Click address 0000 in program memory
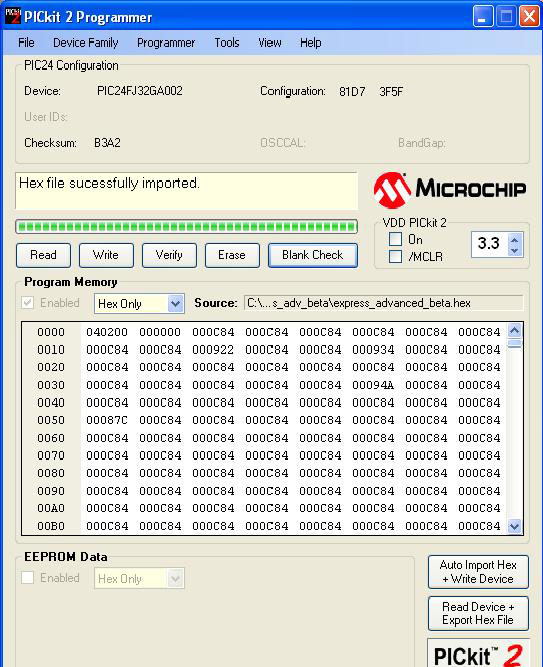Screen dimensions: 543x667 [x=51, y=332]
